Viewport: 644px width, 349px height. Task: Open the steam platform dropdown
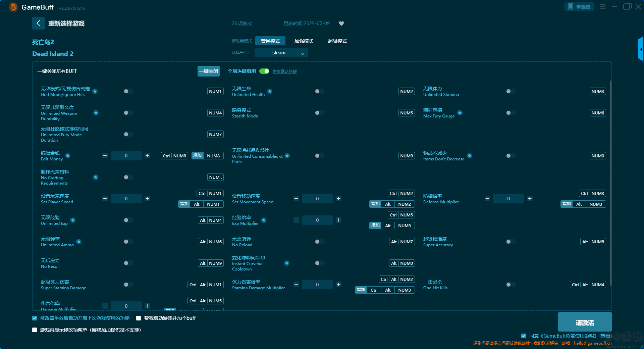[281, 53]
